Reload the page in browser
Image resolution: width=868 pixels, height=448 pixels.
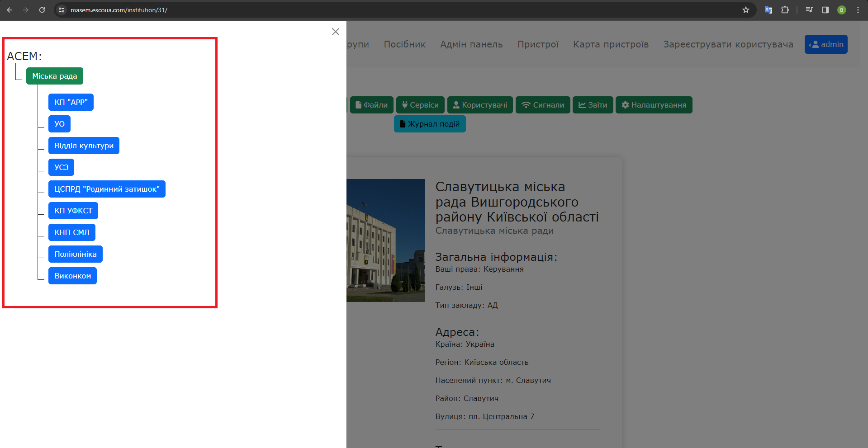tap(42, 10)
